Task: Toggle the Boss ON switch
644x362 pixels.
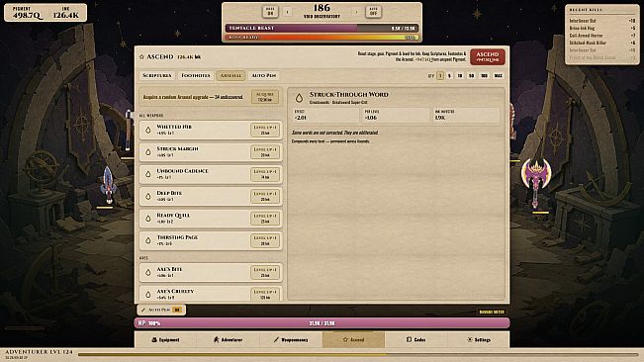Action: (x=270, y=12)
